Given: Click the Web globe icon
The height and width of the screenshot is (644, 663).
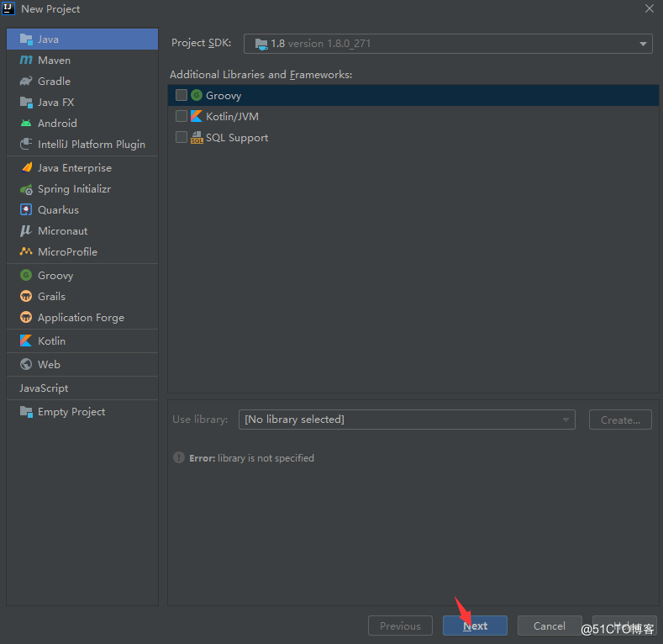Looking at the screenshot, I should tap(26, 364).
